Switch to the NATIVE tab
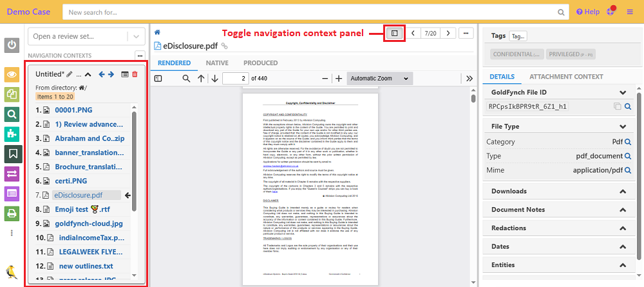 [217, 63]
